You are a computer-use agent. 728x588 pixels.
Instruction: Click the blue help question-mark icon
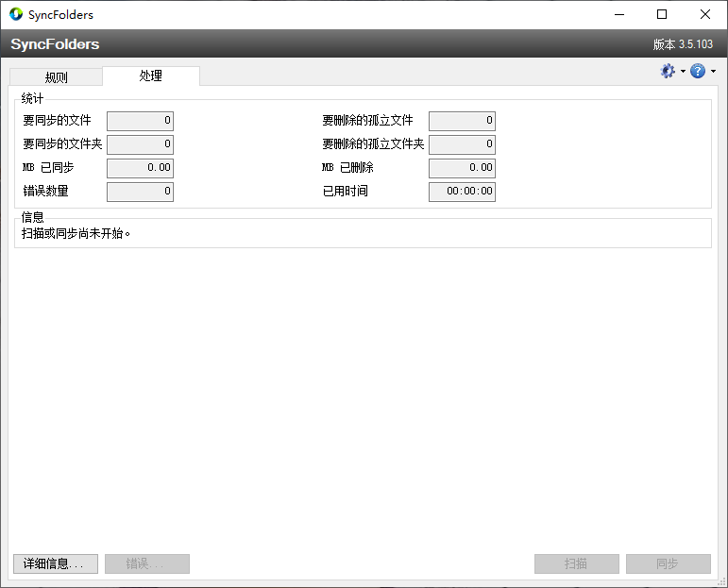click(x=698, y=71)
